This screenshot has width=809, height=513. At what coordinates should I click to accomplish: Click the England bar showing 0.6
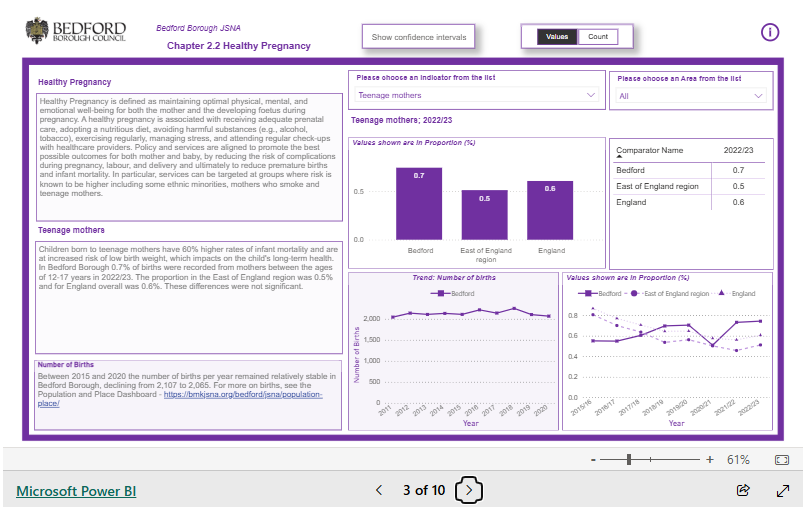click(550, 211)
